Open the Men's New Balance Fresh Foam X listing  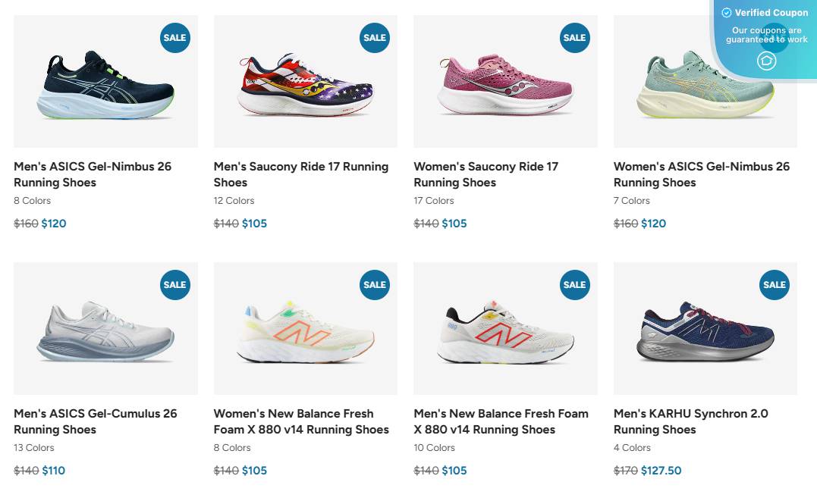[501, 421]
